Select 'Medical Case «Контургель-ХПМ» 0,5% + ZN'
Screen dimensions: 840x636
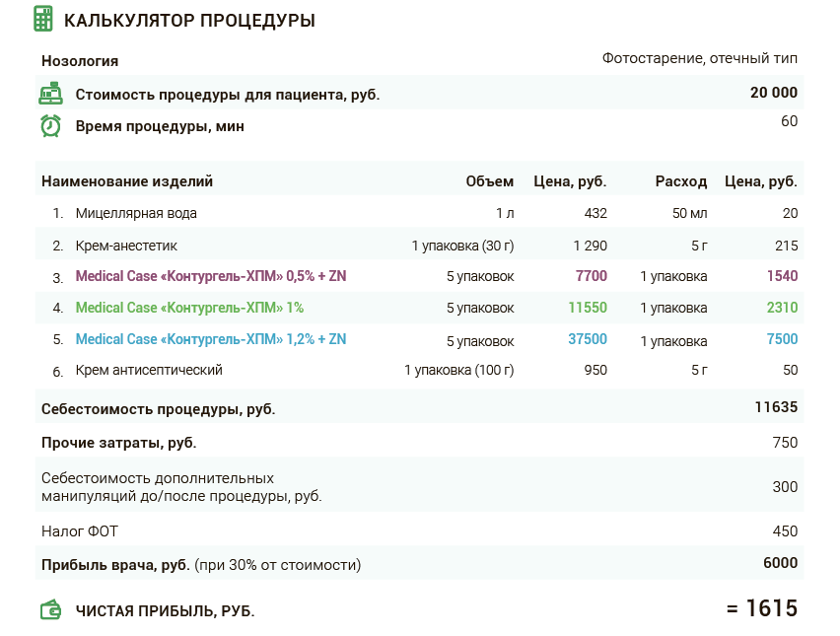point(211,276)
